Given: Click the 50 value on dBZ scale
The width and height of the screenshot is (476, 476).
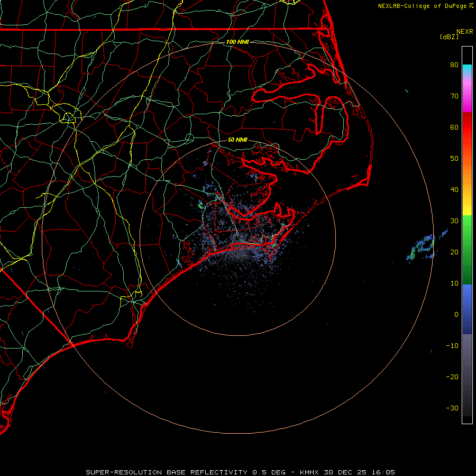Looking at the screenshot, I should (x=454, y=159).
